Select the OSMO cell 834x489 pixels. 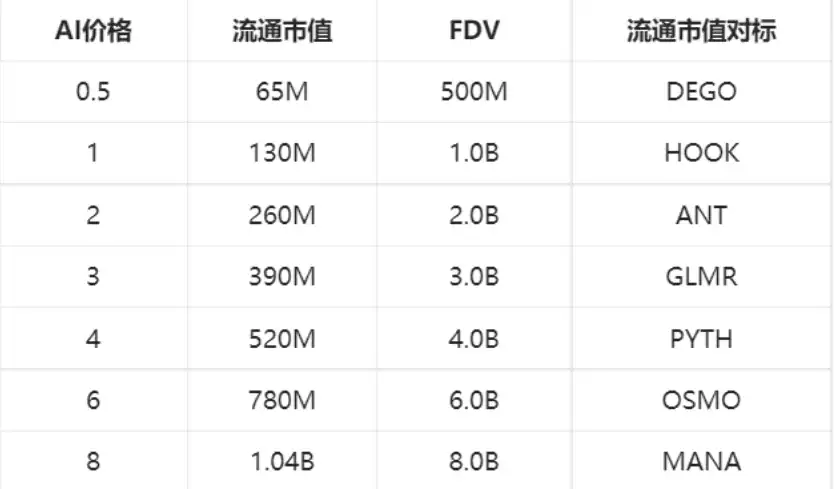(x=701, y=401)
